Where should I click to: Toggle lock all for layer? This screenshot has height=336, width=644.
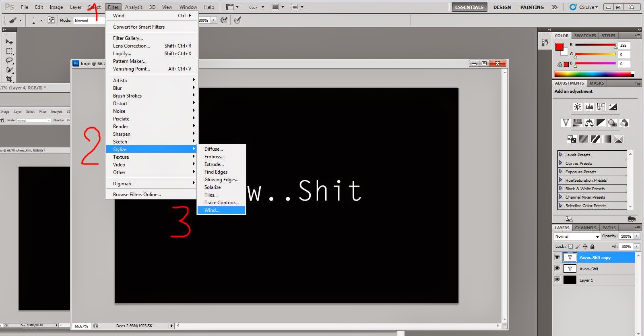click(x=592, y=247)
